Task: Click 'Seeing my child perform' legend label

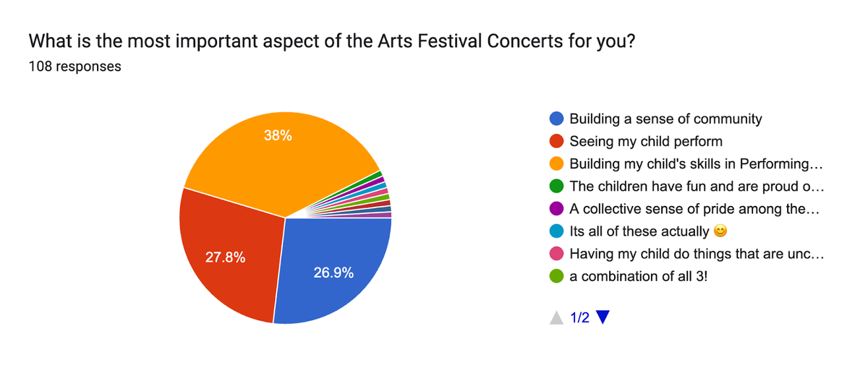Action: [x=646, y=142]
